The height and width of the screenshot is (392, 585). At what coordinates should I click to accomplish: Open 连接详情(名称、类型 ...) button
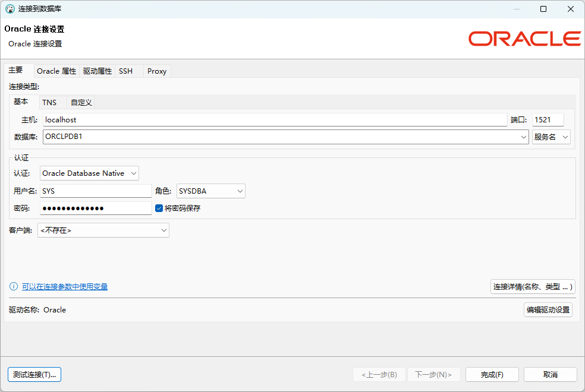pos(533,286)
